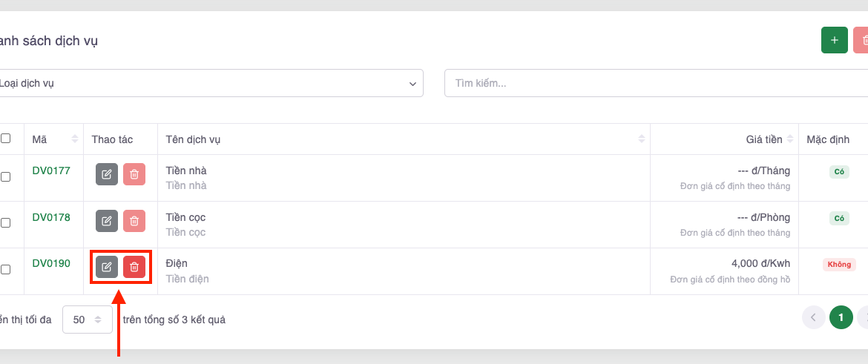The width and height of the screenshot is (868, 364).
Task: Open the DV0177 code link
Action: point(51,171)
